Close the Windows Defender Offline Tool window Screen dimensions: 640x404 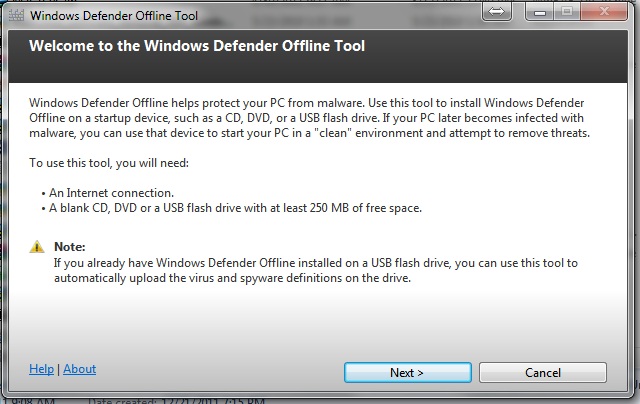[x=604, y=11]
